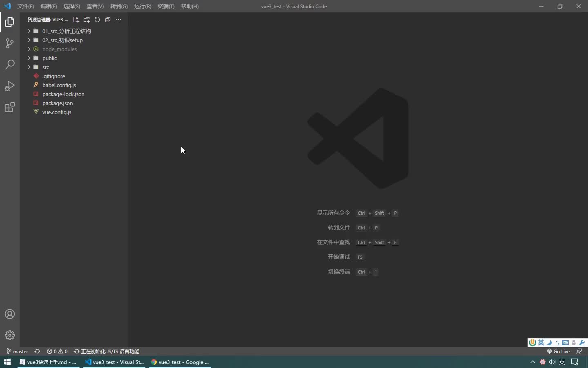The image size is (588, 368).
Task: Click the IME toolbar wrench settings icon
Action: [x=582, y=343]
